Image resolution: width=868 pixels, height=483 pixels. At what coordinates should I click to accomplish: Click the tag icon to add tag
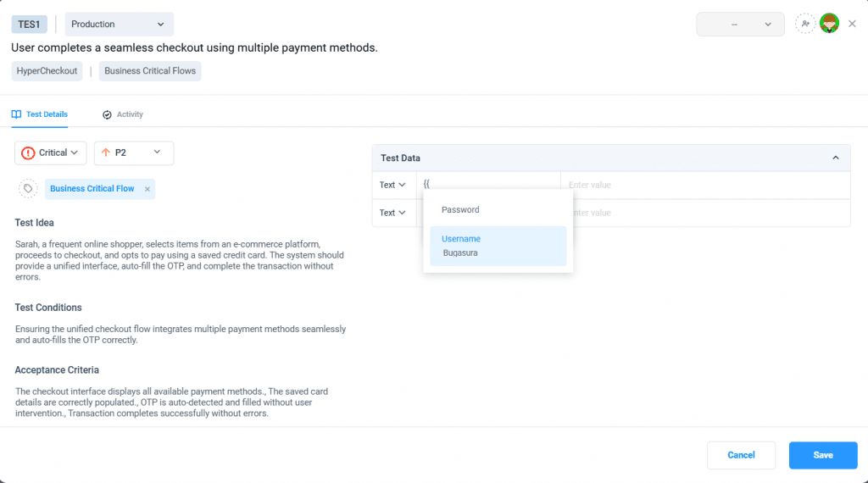(28, 189)
